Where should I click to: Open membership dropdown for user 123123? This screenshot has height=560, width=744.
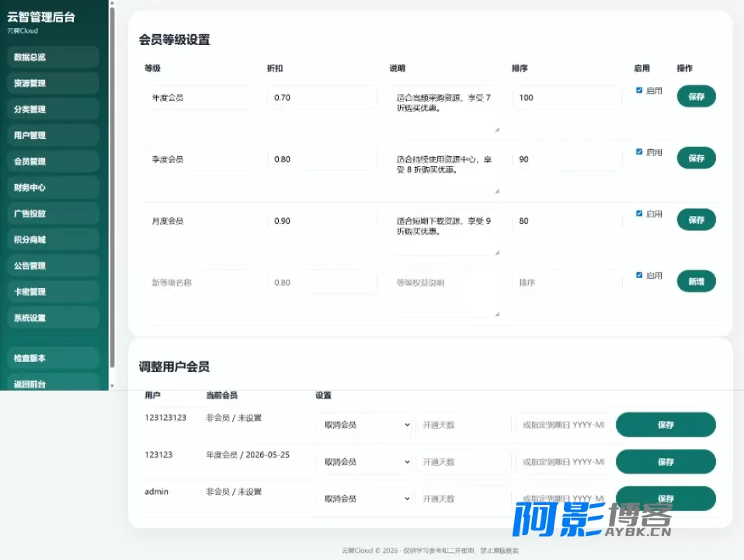(364, 462)
